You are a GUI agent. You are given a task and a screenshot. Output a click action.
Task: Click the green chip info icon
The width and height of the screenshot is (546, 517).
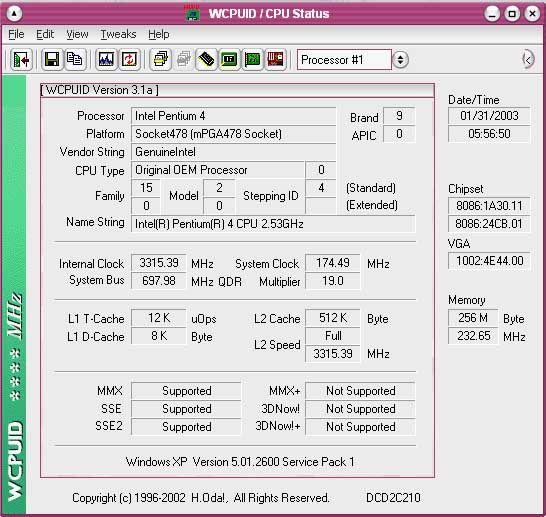coord(229,60)
